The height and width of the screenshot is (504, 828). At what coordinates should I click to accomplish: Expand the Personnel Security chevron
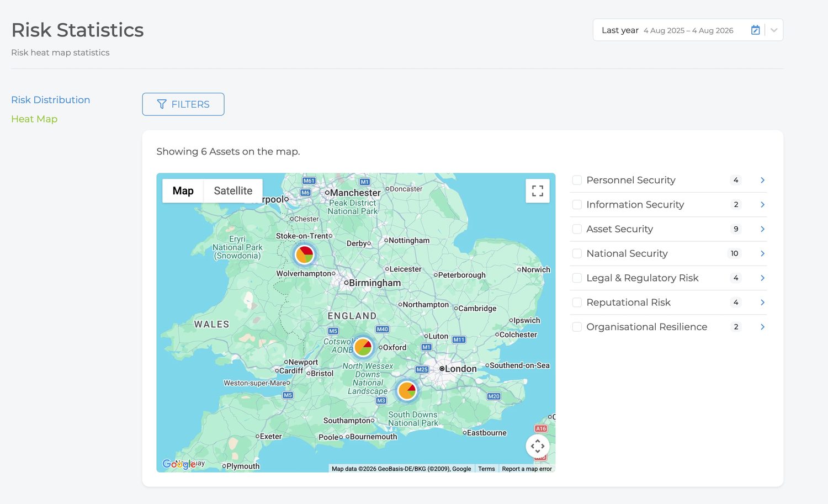pyautogui.click(x=762, y=180)
